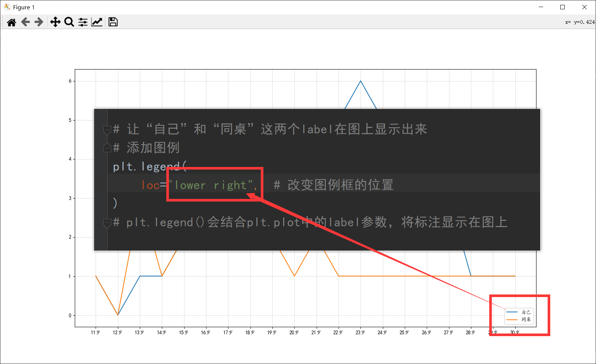
Task: Click the x-axis tick label 15岁
Action: 184,332
